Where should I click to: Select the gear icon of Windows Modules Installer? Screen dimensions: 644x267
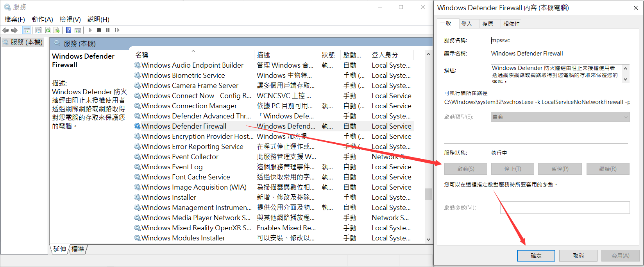(x=138, y=238)
